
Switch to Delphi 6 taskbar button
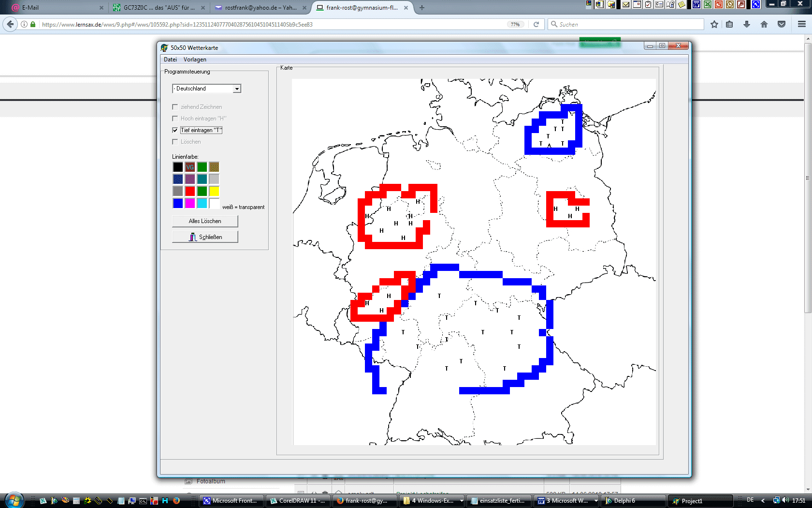coord(633,501)
